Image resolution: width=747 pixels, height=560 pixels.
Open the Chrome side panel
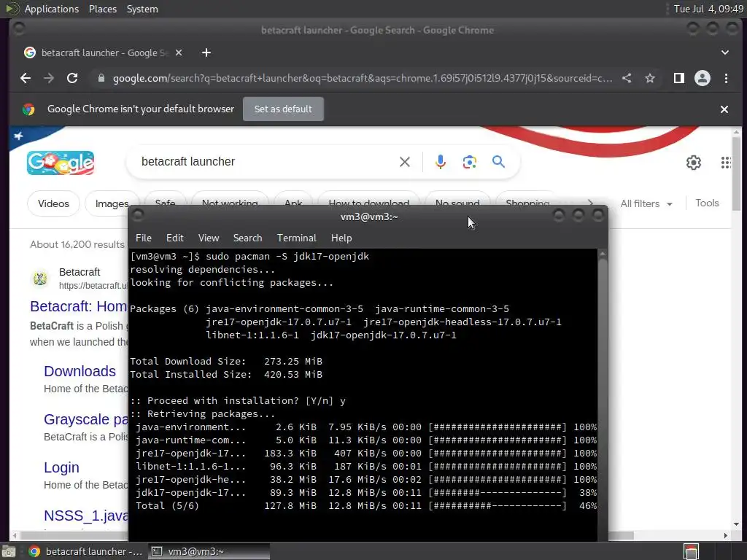pyautogui.click(x=679, y=78)
